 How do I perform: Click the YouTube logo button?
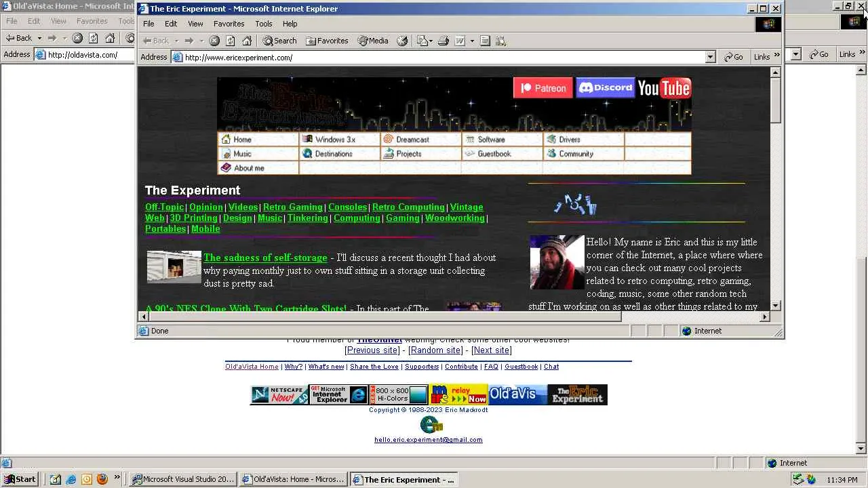(x=664, y=88)
